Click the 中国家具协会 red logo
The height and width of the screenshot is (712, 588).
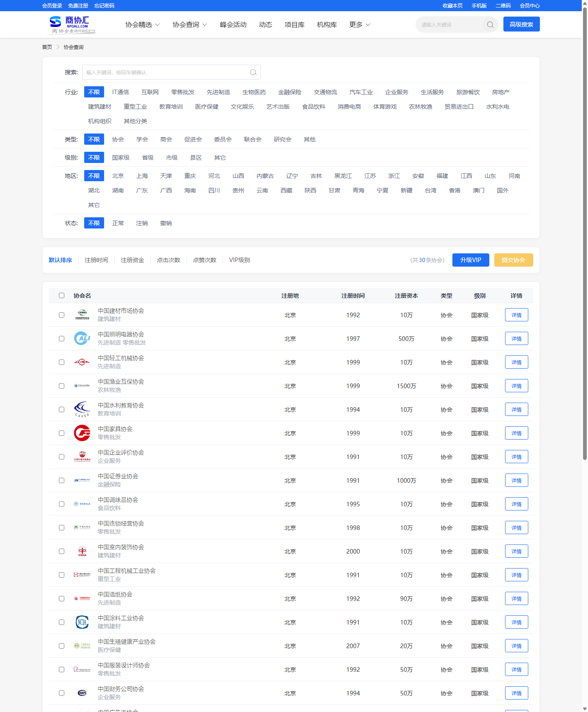click(82, 433)
